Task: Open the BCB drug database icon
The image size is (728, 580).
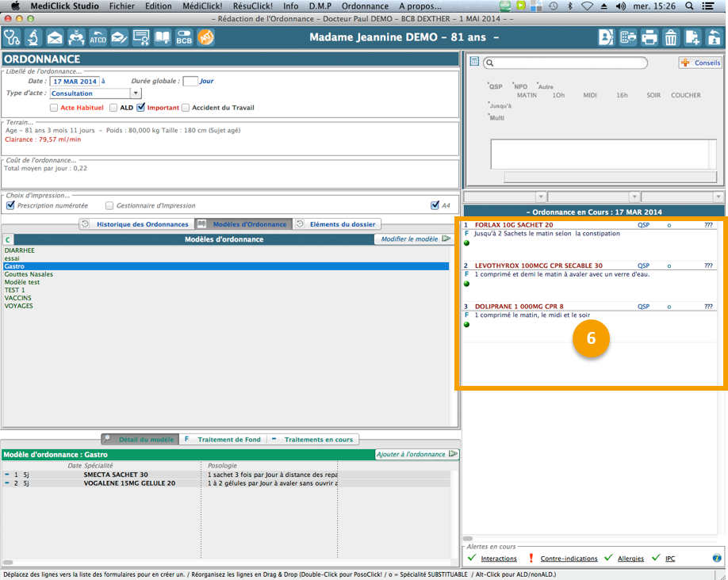Action: point(184,37)
